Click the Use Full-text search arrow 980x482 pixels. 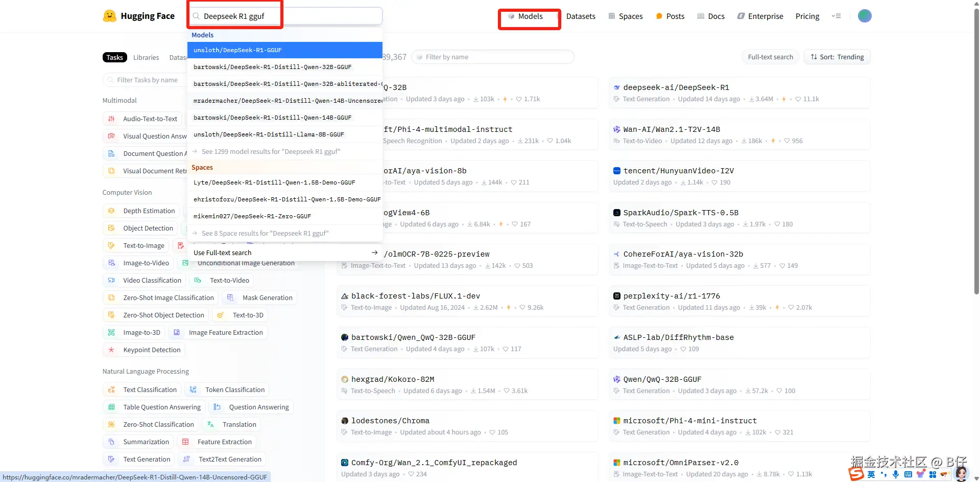pos(374,253)
